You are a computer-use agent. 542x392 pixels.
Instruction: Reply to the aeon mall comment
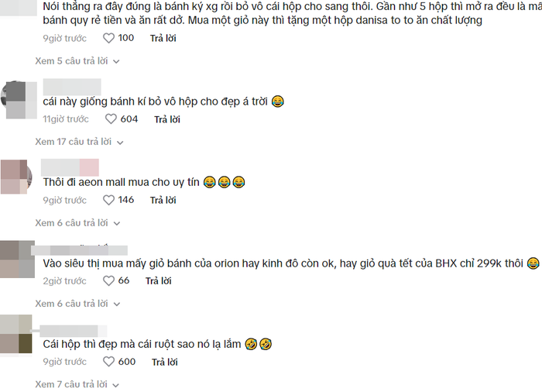pos(163,200)
